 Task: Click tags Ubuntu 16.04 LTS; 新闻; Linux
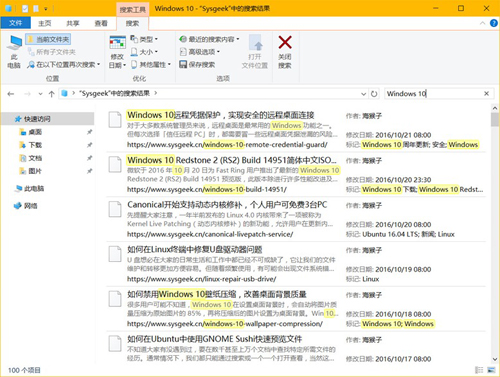tap(408, 234)
